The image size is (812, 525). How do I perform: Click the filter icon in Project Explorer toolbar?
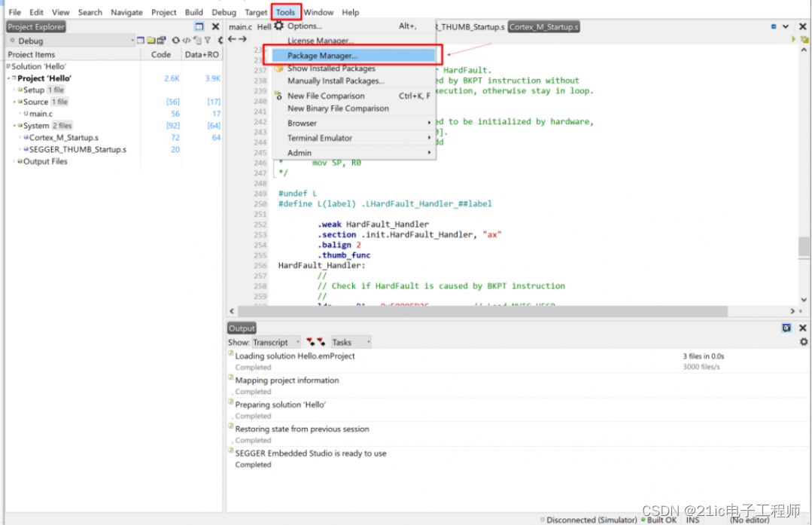pyautogui.click(x=208, y=40)
